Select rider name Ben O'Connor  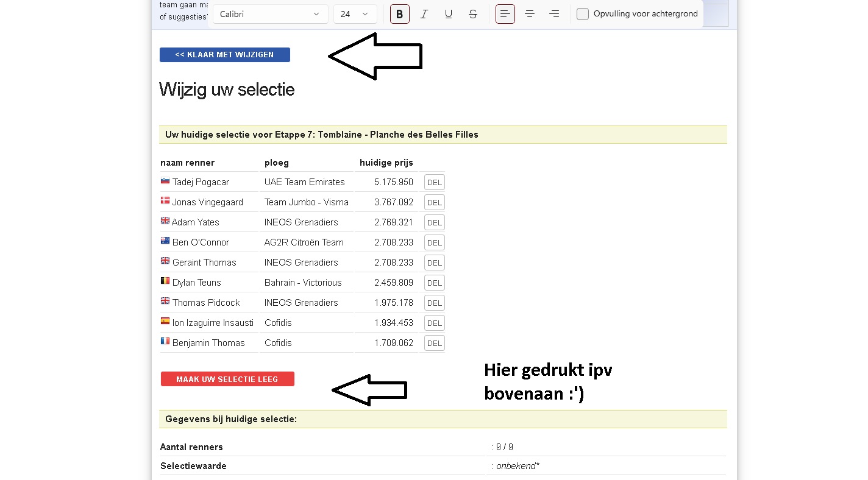[x=201, y=242]
